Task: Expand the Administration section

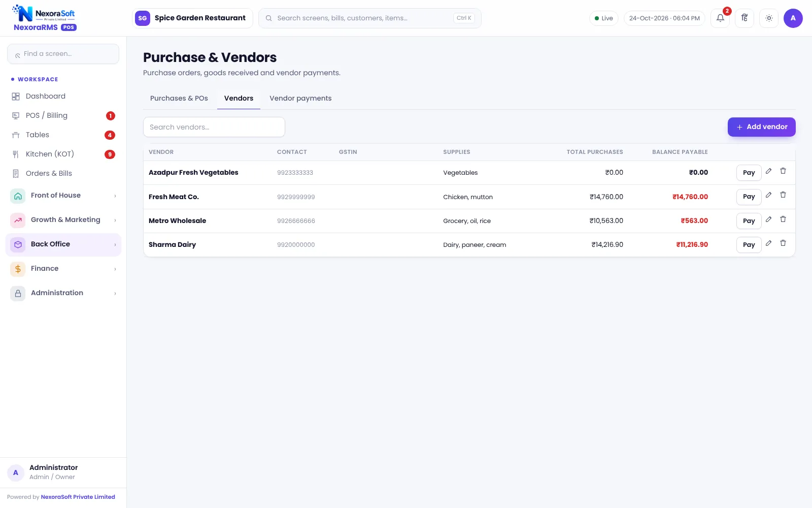Action: click(63, 293)
